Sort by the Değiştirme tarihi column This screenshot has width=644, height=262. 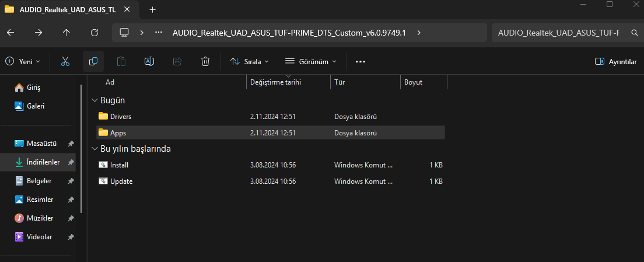[x=275, y=82]
